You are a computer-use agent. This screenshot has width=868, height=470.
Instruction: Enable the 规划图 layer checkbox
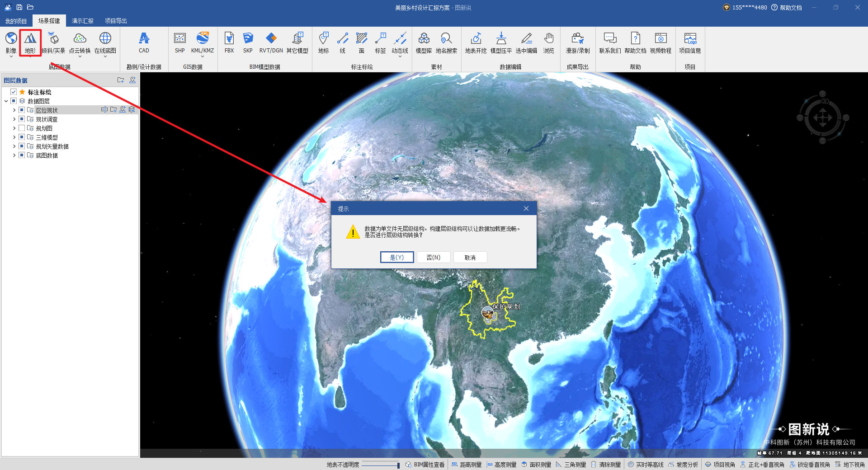point(22,128)
